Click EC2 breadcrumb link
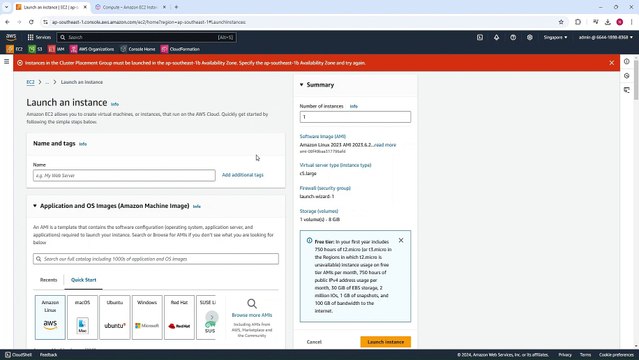 click(x=31, y=82)
